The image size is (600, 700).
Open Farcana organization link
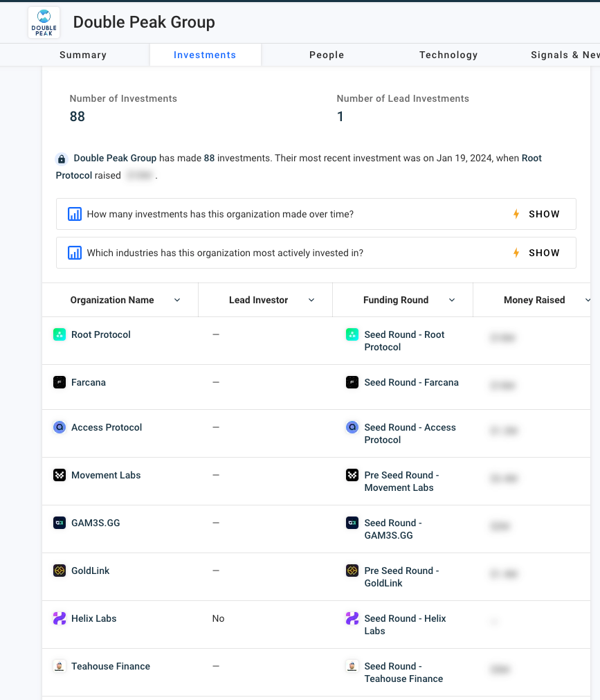click(89, 383)
